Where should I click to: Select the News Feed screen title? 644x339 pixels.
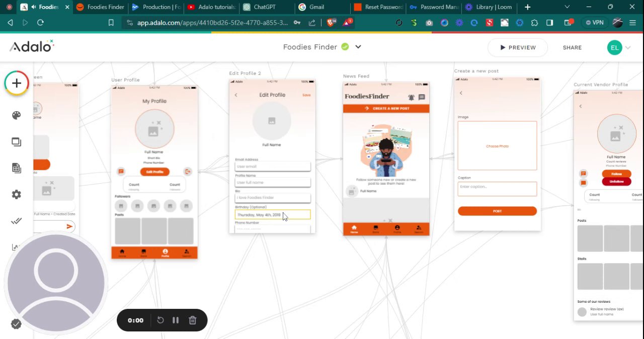356,76
